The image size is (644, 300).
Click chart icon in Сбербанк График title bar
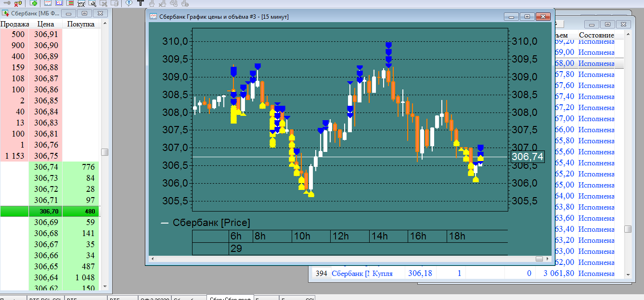coord(154,17)
